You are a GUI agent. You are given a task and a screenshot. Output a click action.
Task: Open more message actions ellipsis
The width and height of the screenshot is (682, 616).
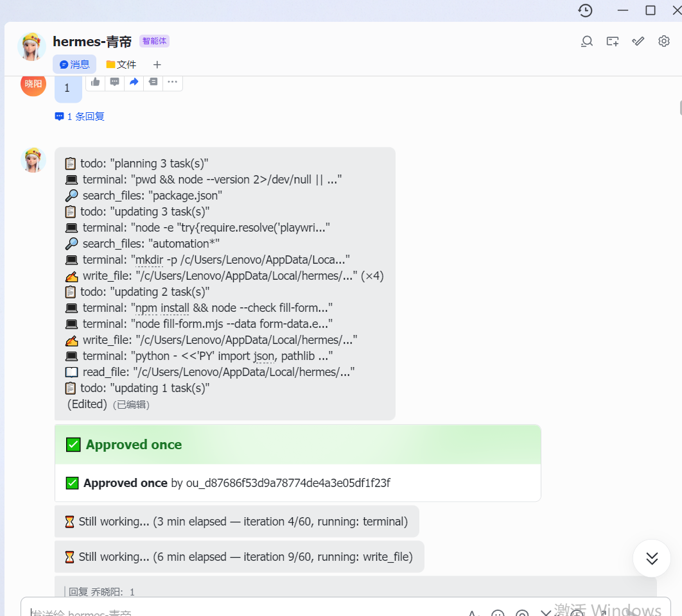(x=173, y=81)
